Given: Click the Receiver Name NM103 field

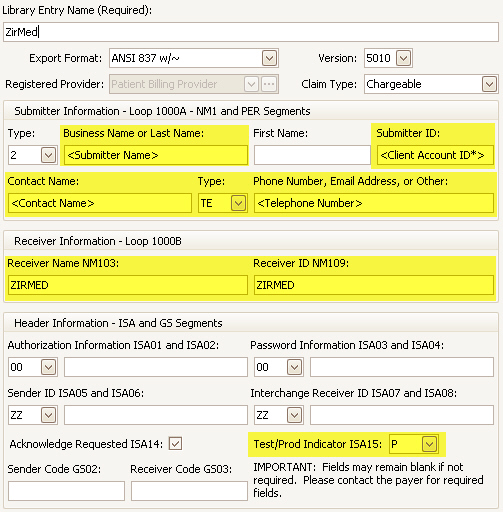Looking at the screenshot, I should pyautogui.click(x=128, y=285).
